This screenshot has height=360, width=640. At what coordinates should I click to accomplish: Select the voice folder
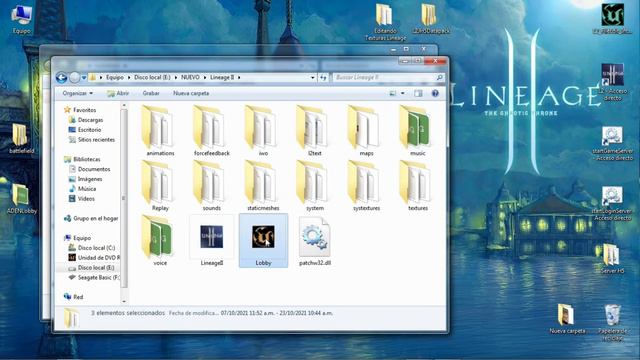[160, 241]
